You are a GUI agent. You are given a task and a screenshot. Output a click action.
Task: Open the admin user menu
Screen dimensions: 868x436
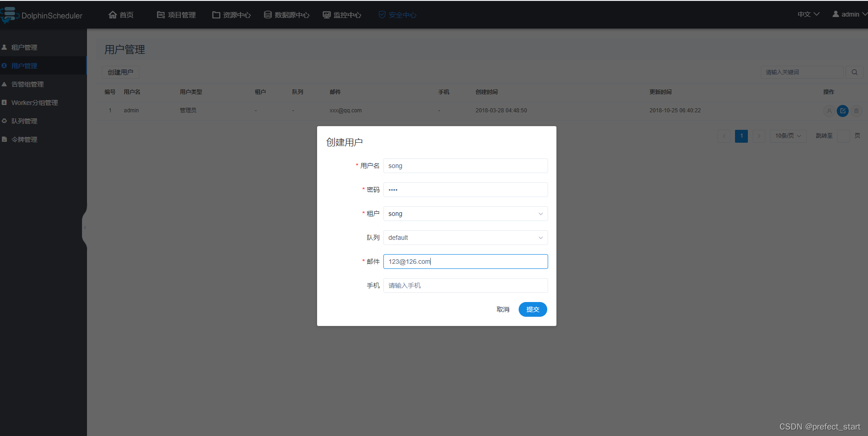pyautogui.click(x=850, y=14)
